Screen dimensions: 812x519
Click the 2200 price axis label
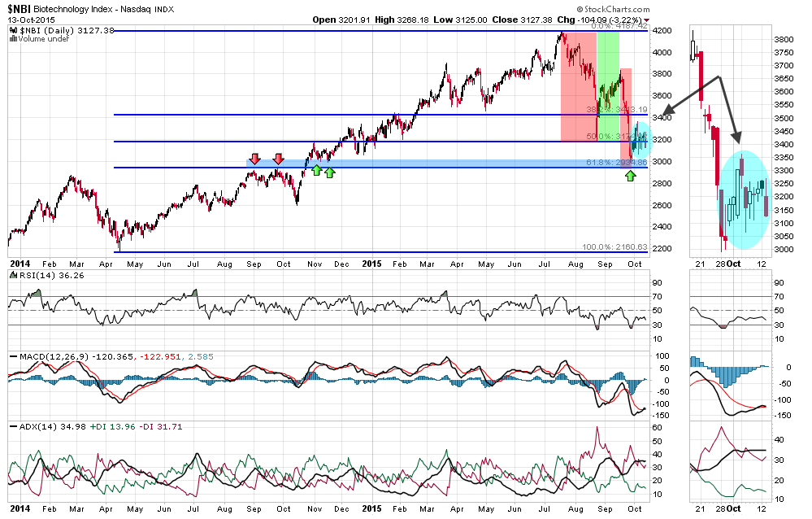[x=662, y=248]
